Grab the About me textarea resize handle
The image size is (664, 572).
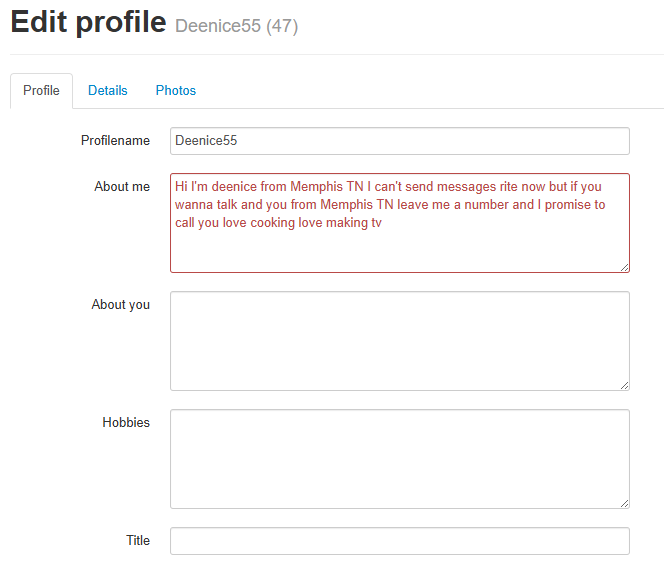(x=624, y=267)
